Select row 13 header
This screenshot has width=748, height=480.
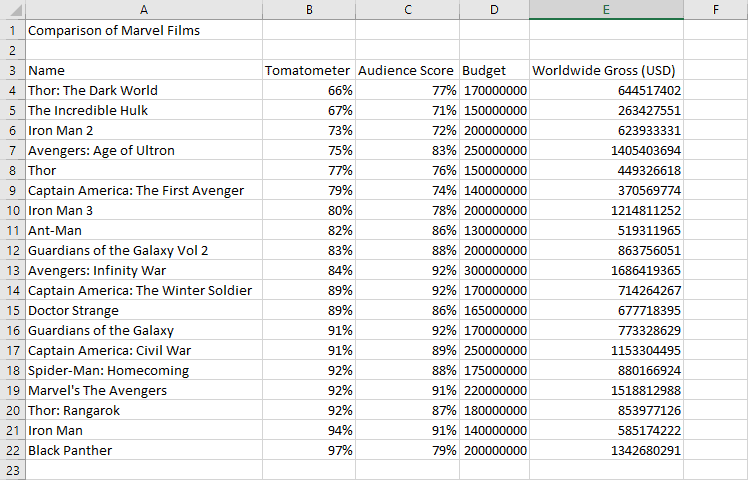(12, 271)
